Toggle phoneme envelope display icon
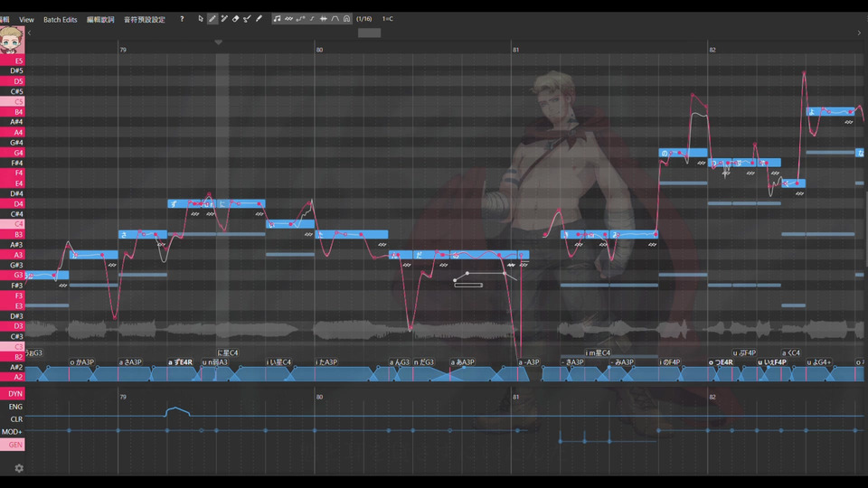 coord(335,19)
